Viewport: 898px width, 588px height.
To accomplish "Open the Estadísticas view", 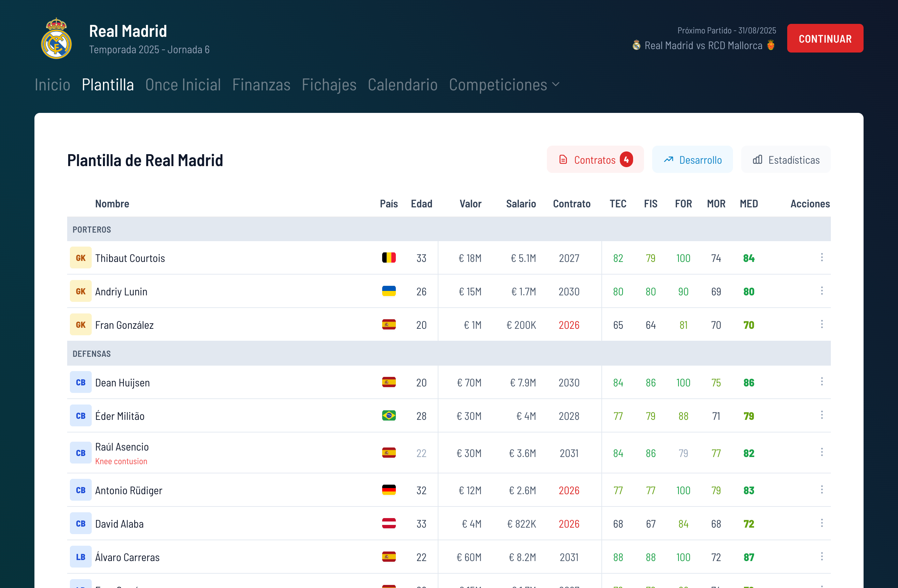I will (785, 160).
